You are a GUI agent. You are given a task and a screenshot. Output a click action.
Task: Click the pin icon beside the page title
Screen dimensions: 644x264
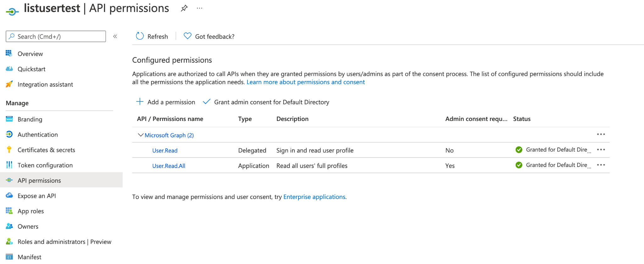coord(184,9)
